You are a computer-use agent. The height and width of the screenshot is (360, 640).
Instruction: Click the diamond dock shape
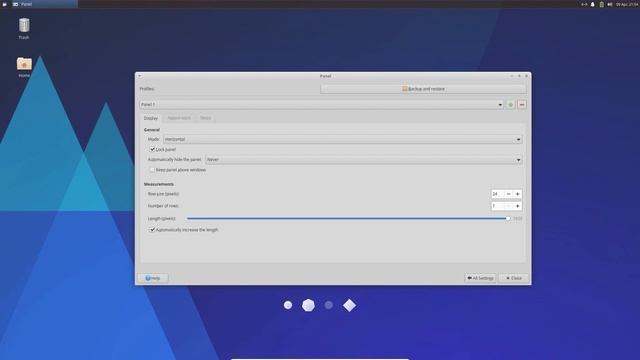click(x=349, y=305)
